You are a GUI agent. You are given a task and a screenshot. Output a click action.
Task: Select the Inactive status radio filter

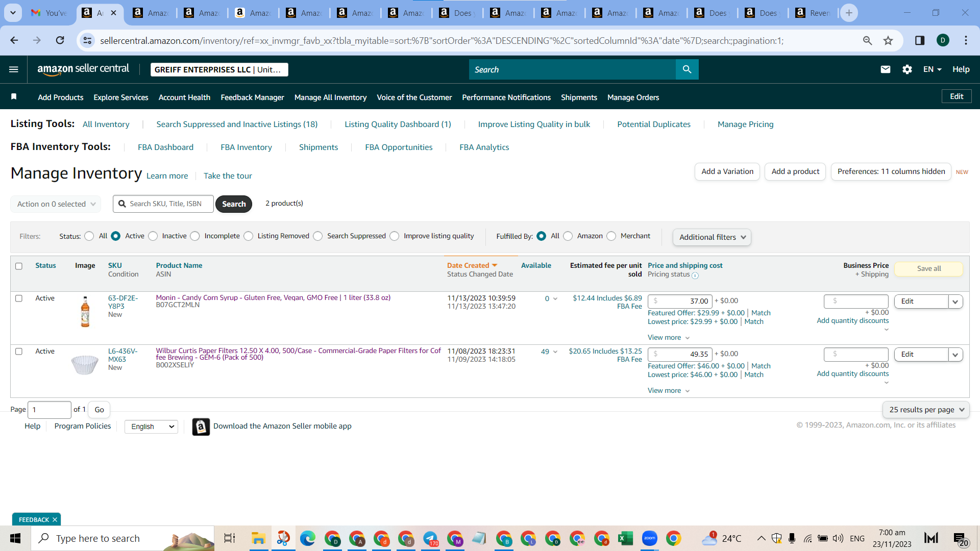point(153,236)
